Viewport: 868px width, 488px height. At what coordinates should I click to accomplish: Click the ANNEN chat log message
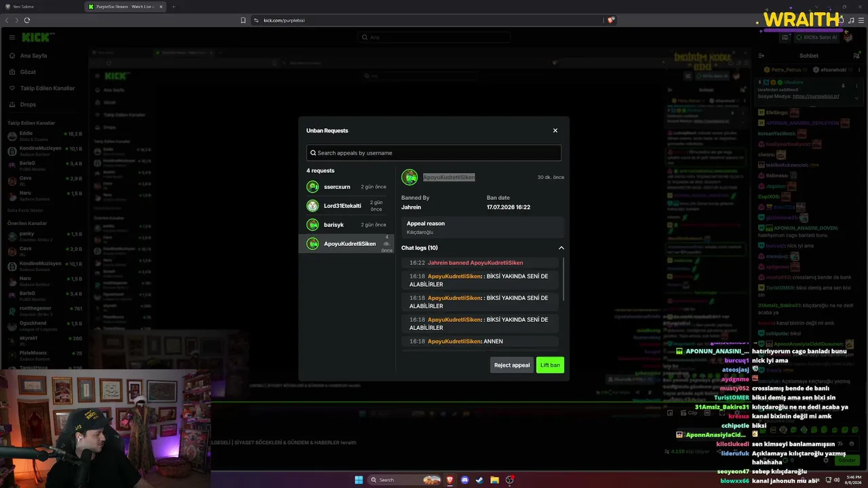pyautogui.click(x=480, y=341)
